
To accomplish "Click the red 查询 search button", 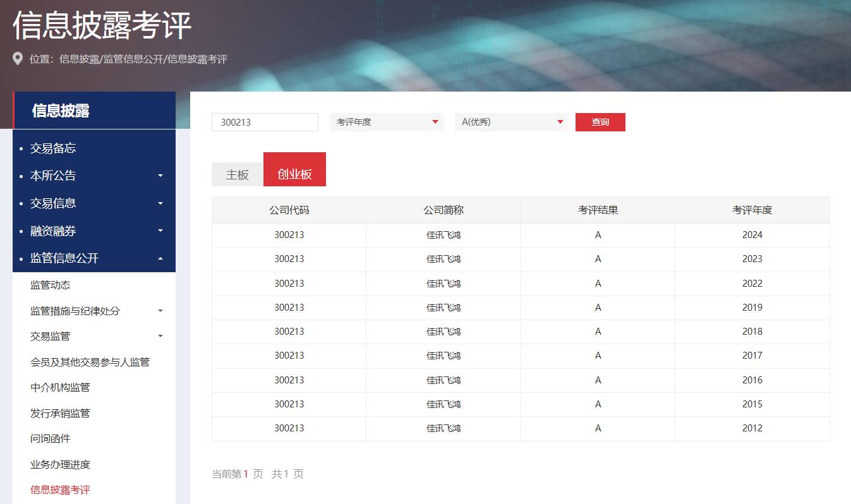I will click(600, 122).
